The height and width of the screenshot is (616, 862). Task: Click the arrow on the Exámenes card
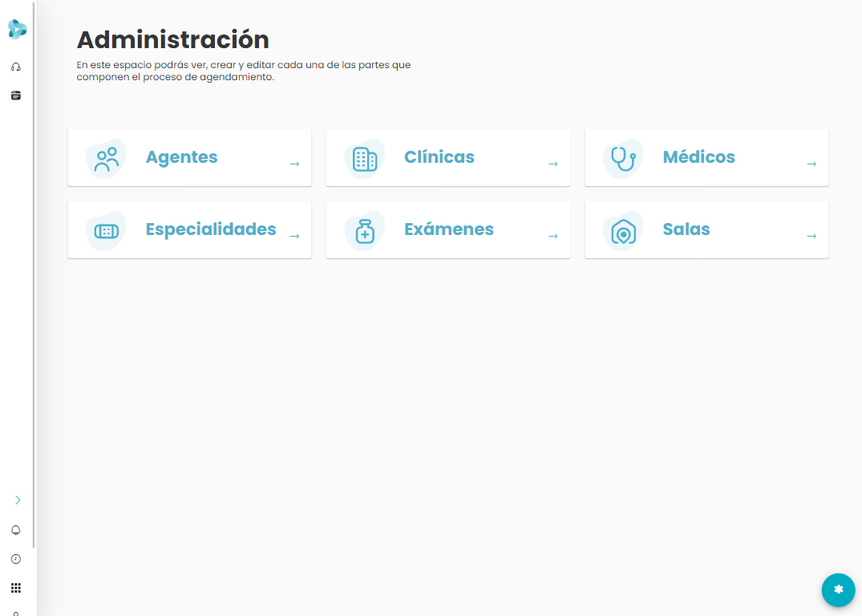(x=553, y=236)
